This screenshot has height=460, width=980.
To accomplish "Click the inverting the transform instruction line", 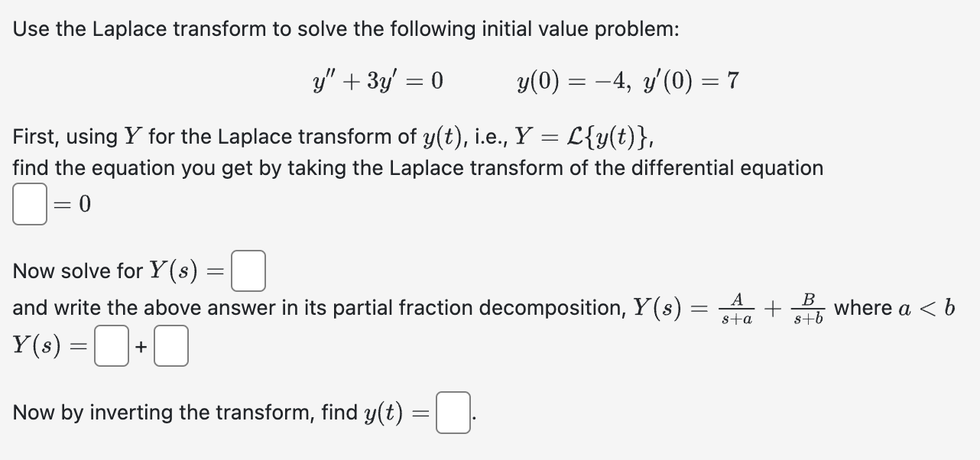I will point(214,412).
